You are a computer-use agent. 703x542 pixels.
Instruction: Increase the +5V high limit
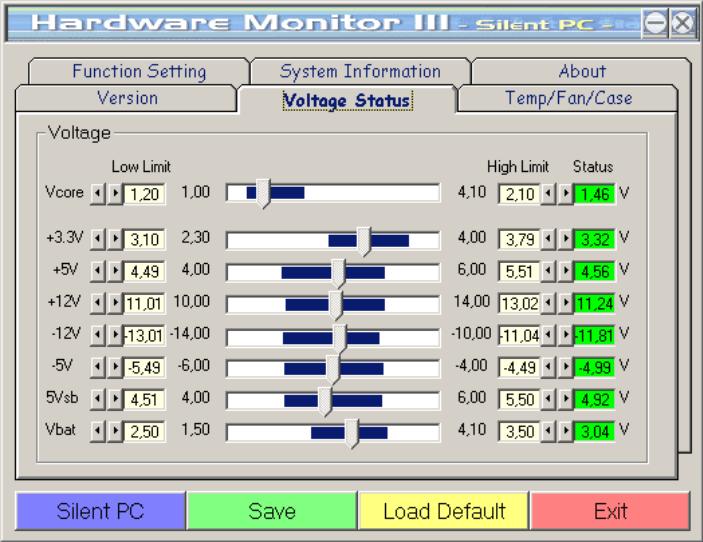coord(565,272)
